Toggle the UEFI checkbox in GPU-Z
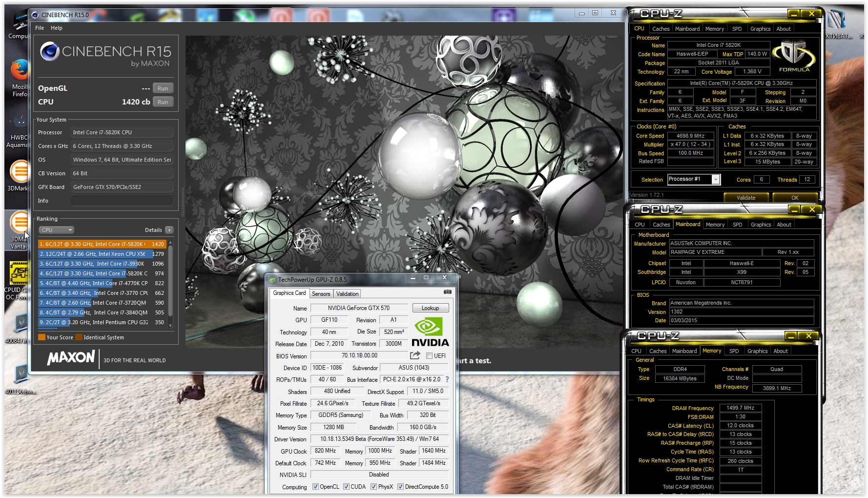This screenshot has width=868, height=498. point(429,356)
